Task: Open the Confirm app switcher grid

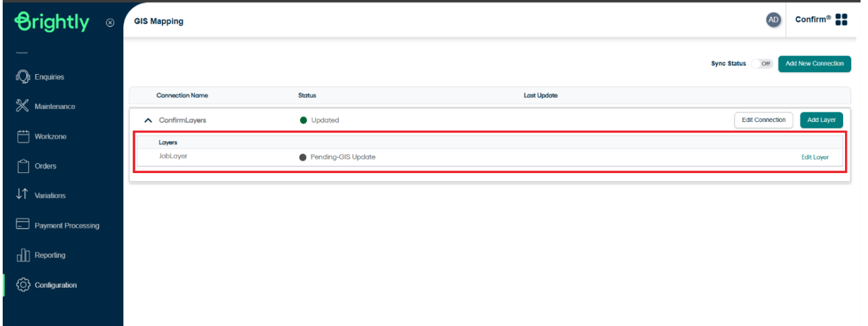Action: click(x=841, y=20)
